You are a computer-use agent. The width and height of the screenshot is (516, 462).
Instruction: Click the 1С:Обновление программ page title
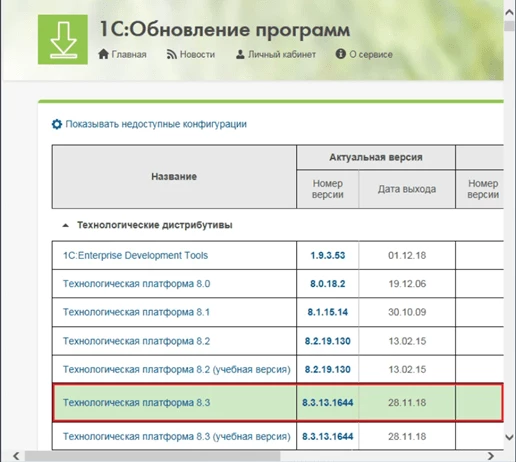(225, 30)
